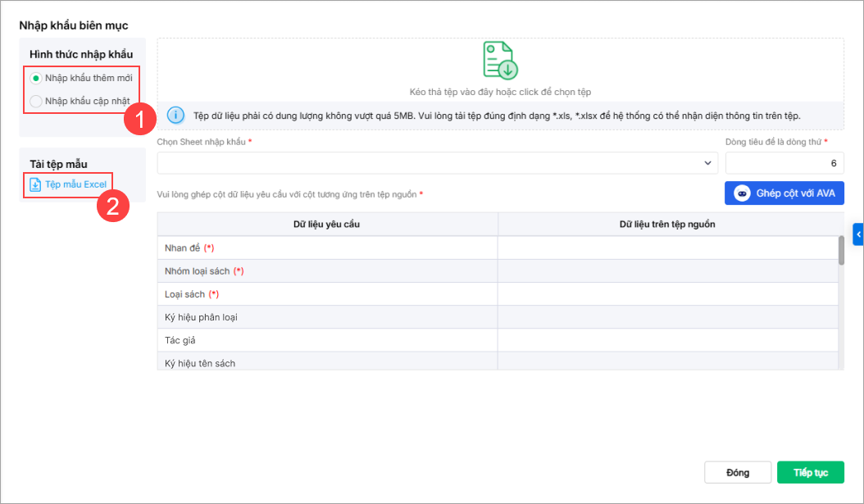Click the blue info icon
Viewport: 864px width, 504px height.
pos(175,116)
